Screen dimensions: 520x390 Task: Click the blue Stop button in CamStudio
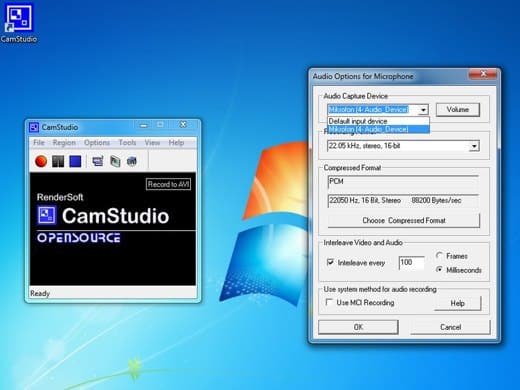click(x=75, y=161)
